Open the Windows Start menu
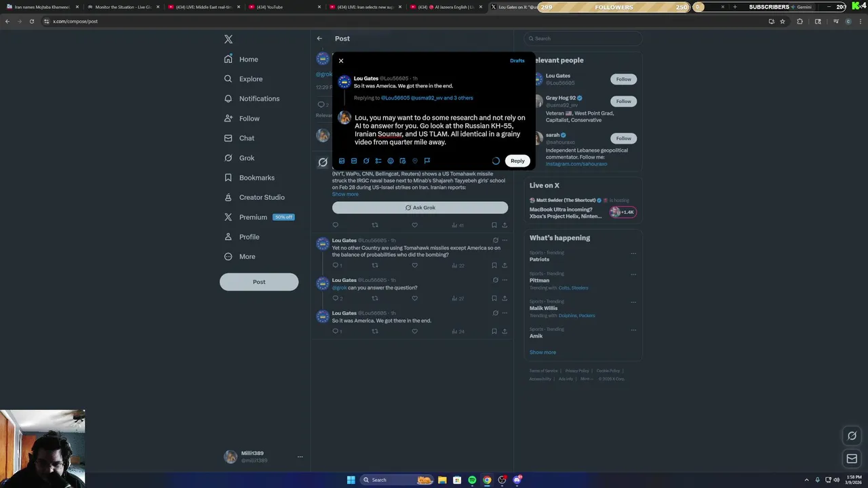 pyautogui.click(x=351, y=480)
